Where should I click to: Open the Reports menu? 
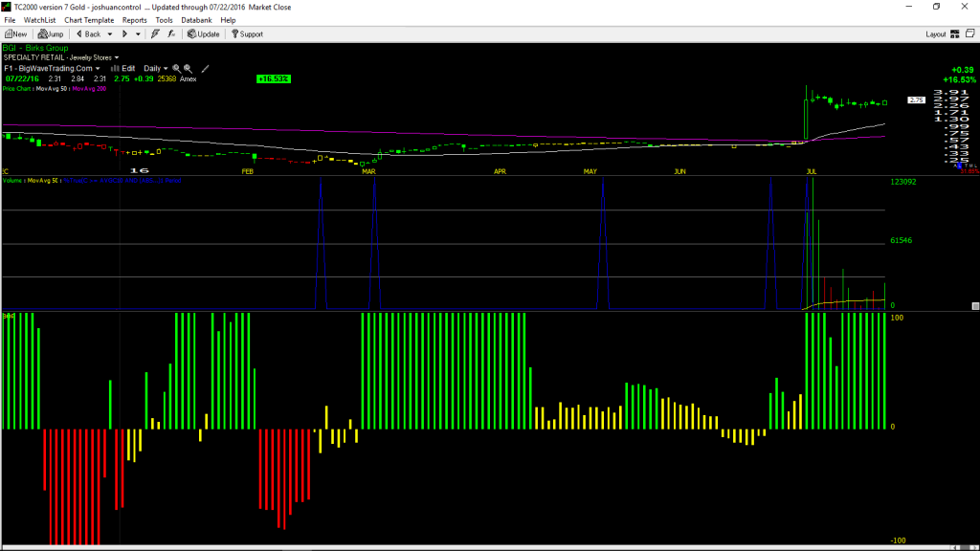[134, 20]
